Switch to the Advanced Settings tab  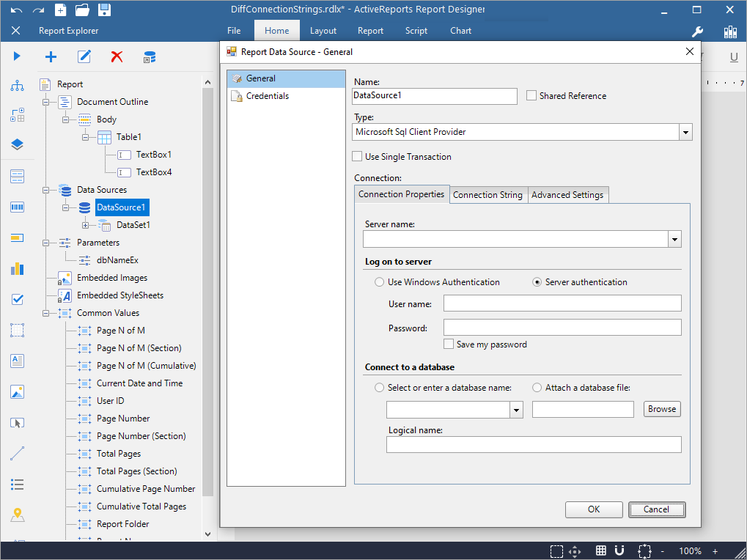(567, 195)
